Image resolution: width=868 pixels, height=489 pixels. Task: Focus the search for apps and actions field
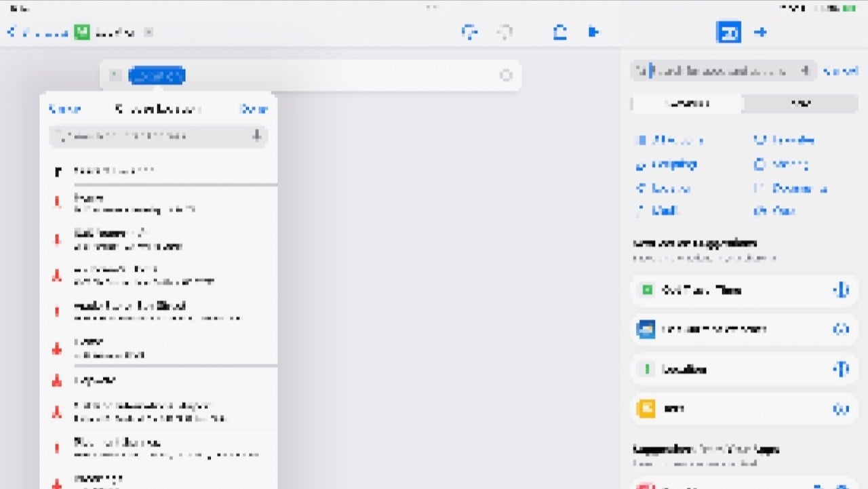723,71
